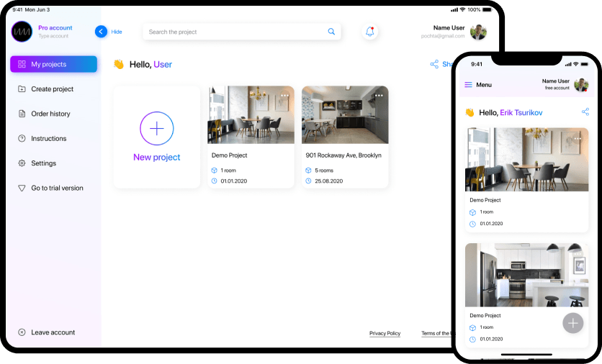Click the Hide text label

(x=117, y=32)
